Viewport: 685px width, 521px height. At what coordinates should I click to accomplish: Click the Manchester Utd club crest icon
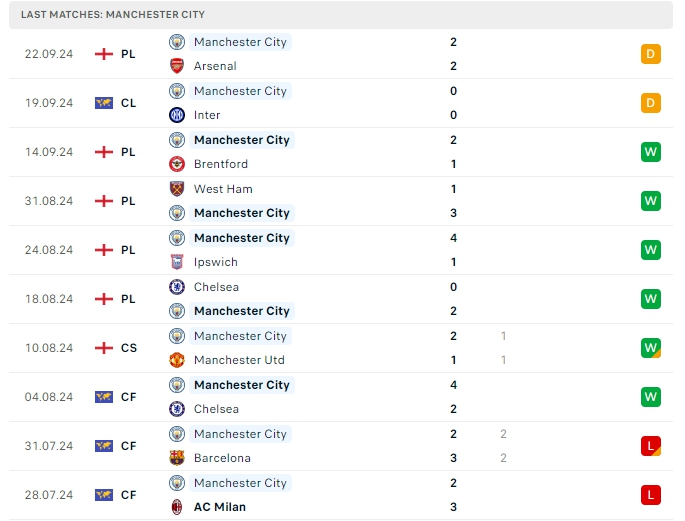[177, 360]
